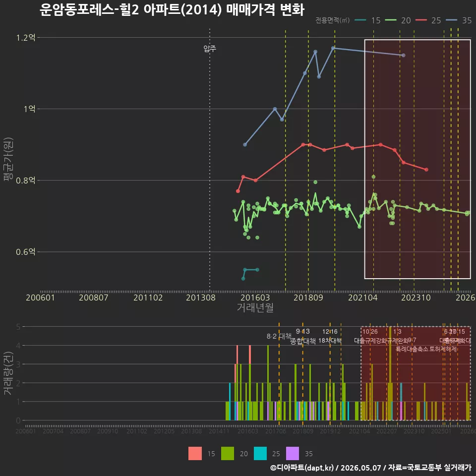
Task: Click the 거래량(건) axis title
Action: tap(8, 373)
